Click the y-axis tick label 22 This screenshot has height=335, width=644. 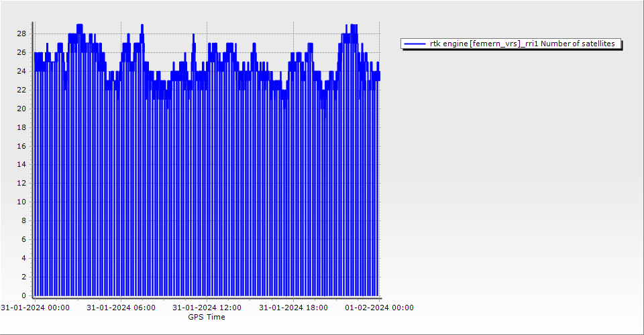pyautogui.click(x=21, y=90)
